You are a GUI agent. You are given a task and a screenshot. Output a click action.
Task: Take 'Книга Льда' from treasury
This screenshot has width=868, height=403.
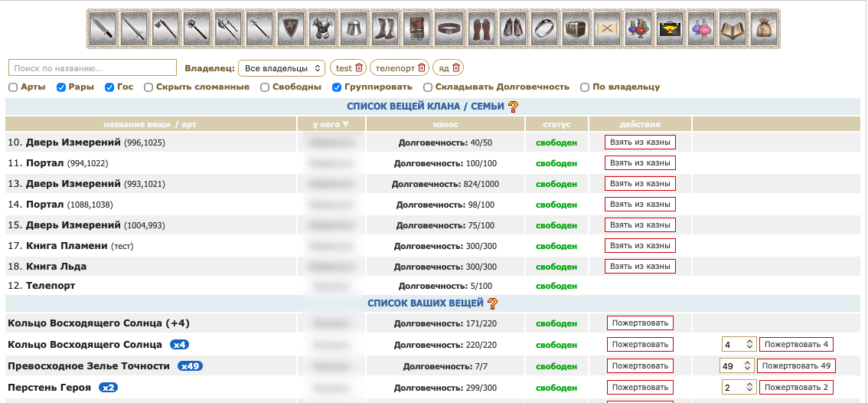click(x=640, y=267)
